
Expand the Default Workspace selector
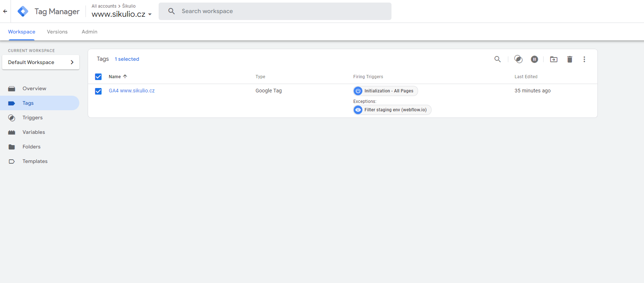click(x=41, y=62)
